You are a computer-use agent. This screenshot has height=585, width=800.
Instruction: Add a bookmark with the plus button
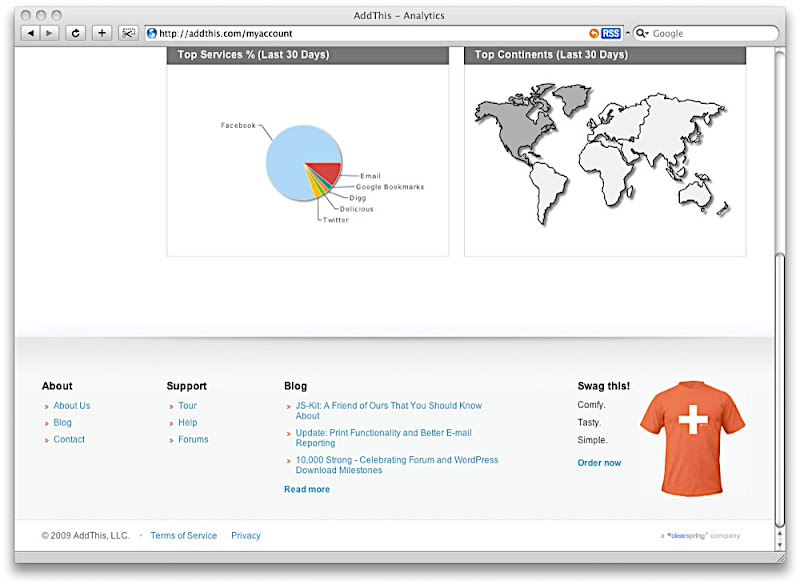tap(102, 33)
